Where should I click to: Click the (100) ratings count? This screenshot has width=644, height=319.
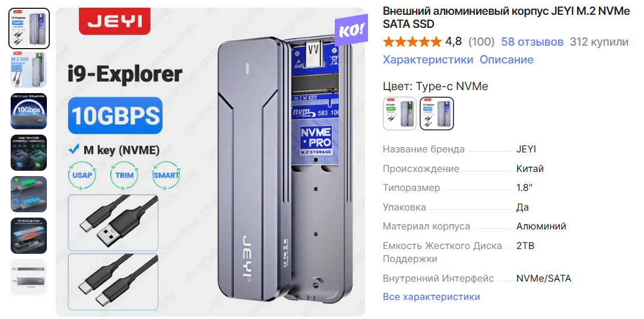[x=481, y=42]
